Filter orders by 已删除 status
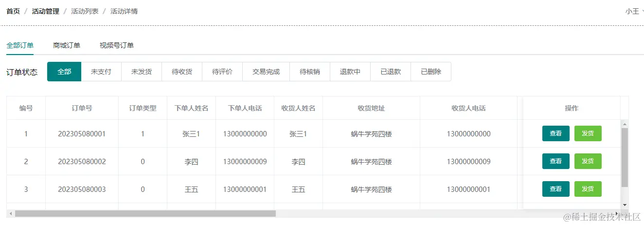644x225 pixels. [431, 72]
